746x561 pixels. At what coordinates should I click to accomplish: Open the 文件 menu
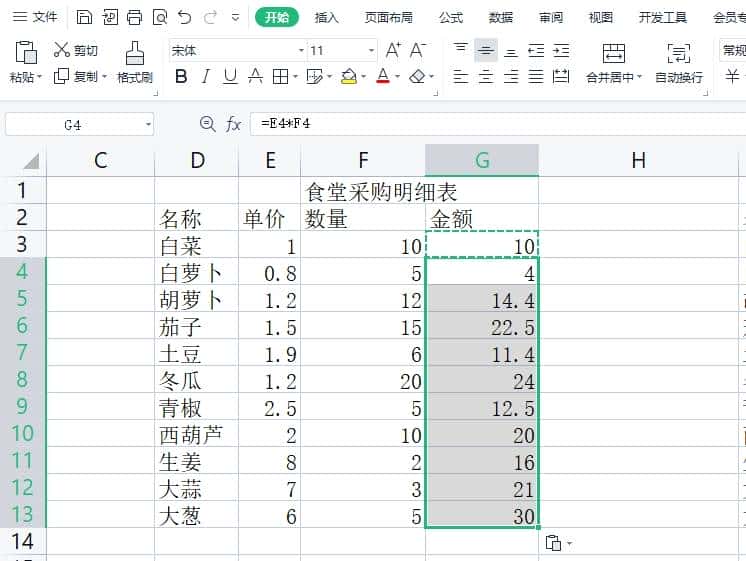[35, 17]
